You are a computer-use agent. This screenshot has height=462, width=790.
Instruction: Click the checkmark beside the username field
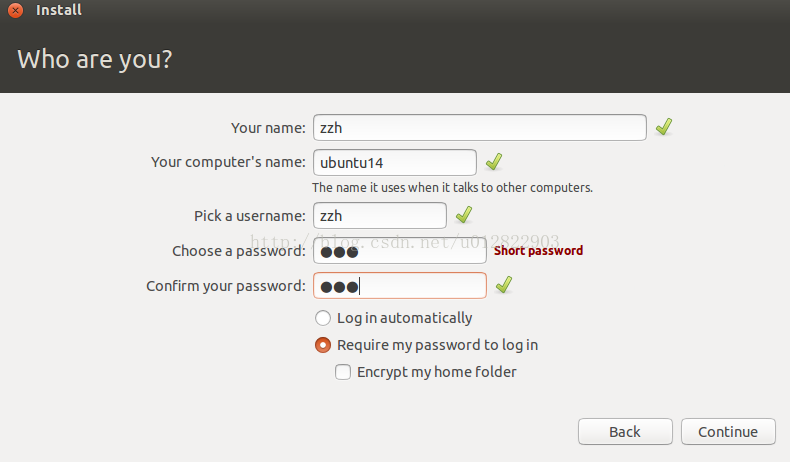click(x=463, y=215)
